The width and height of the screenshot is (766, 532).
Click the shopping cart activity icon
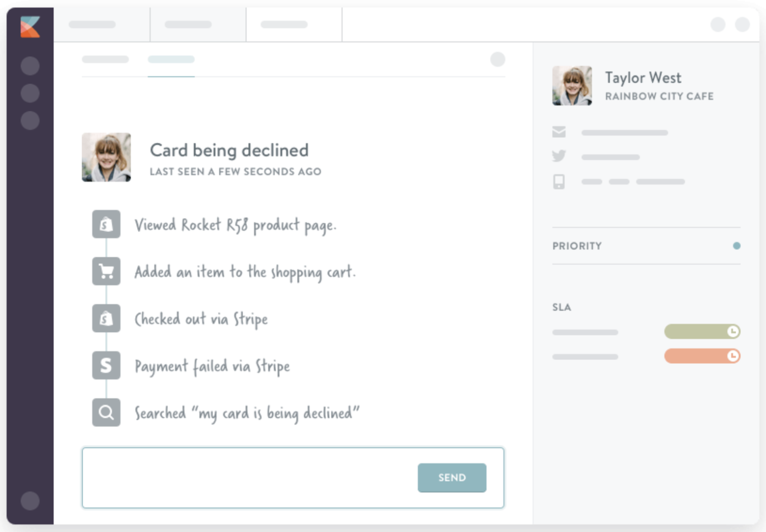point(106,271)
